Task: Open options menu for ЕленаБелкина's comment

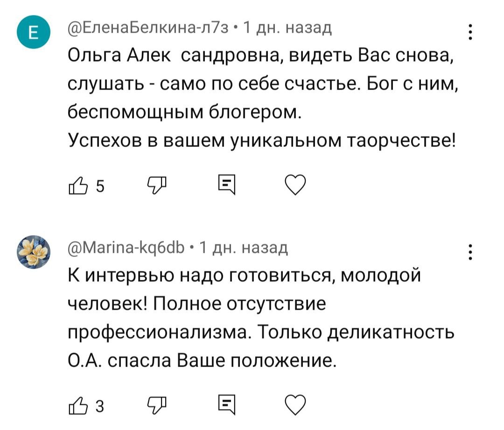Action: [471, 32]
